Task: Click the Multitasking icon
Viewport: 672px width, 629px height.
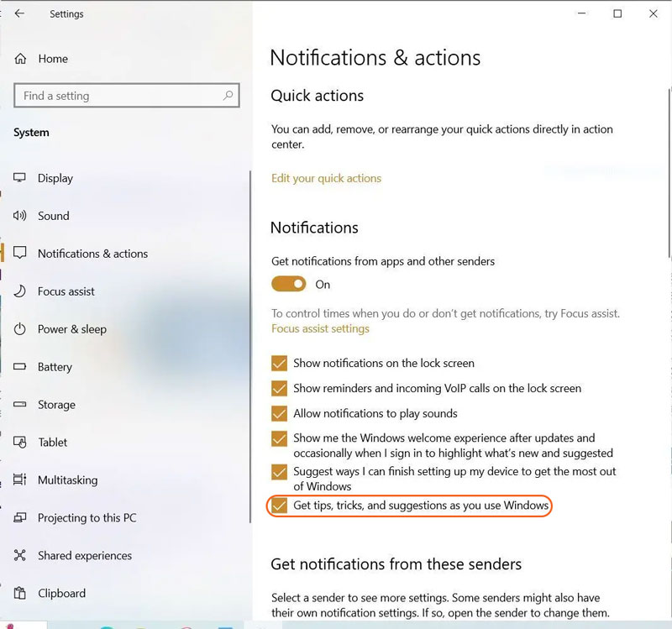Action: [19, 480]
